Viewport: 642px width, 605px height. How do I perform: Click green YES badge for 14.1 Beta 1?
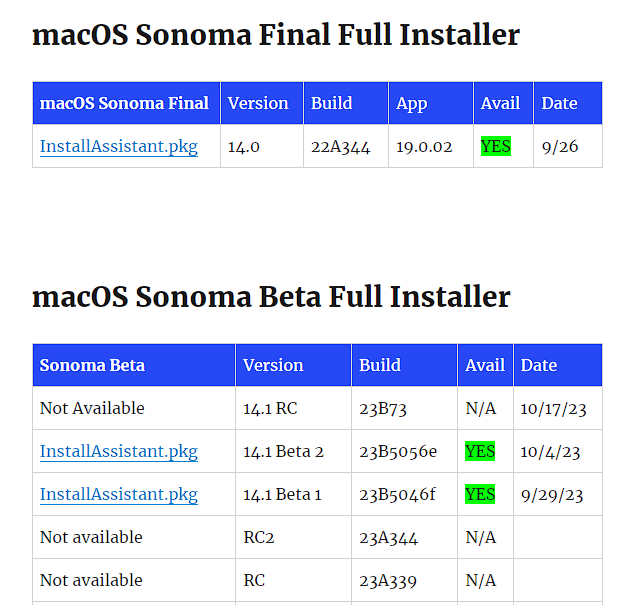pyautogui.click(x=480, y=494)
